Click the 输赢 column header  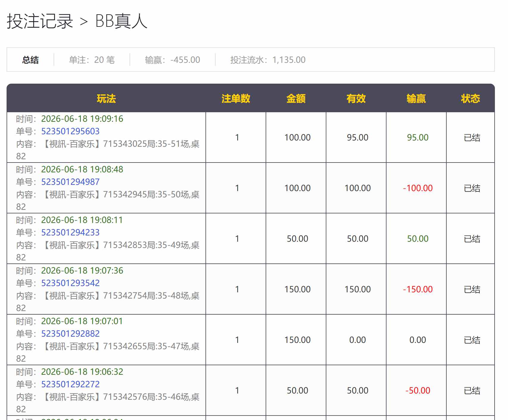(416, 99)
